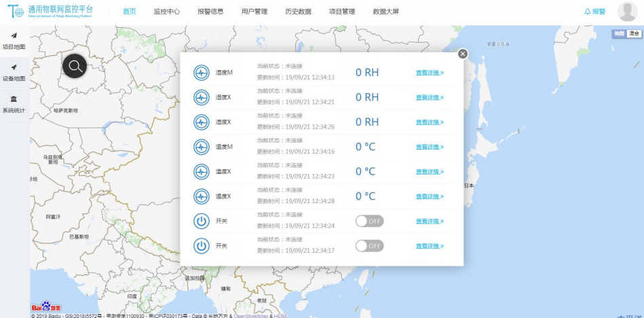Click power icon of switch updated 12:34:17
644x318 pixels.
coord(201,245)
